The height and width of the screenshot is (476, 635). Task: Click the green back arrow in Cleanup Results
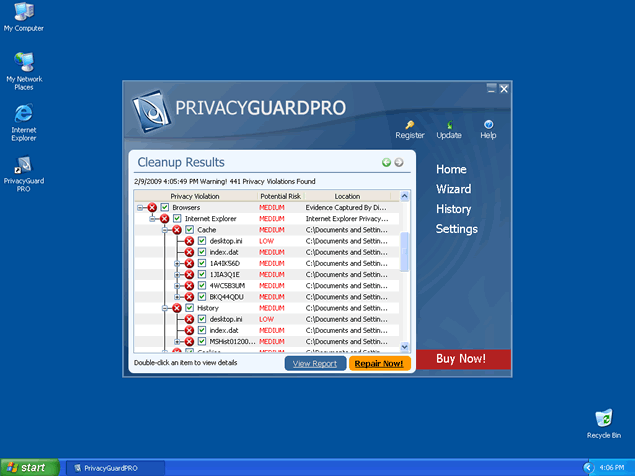pos(386,163)
